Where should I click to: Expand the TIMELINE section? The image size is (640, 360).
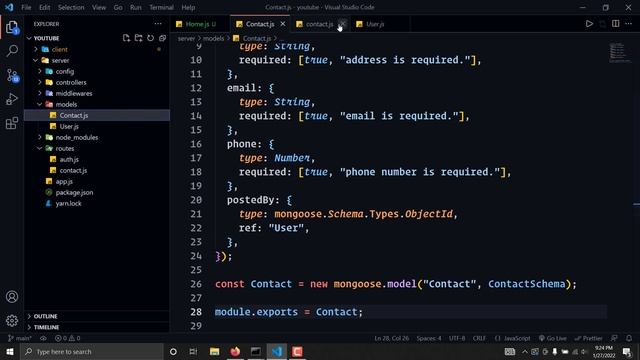(97, 327)
